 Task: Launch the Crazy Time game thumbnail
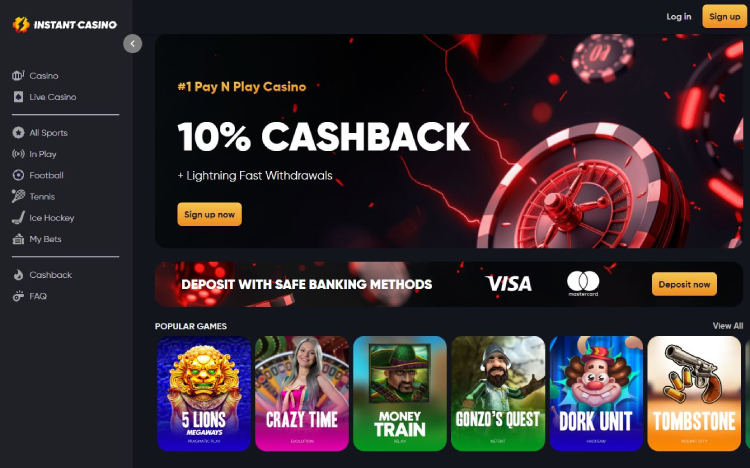(x=302, y=393)
